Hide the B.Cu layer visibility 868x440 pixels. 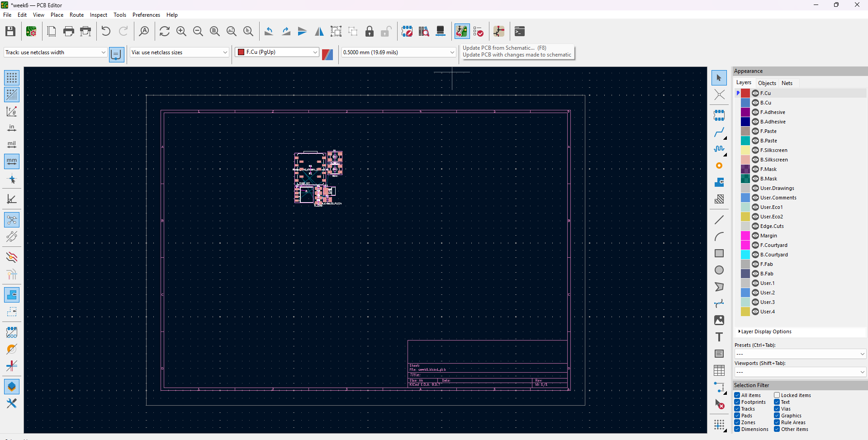coord(755,103)
